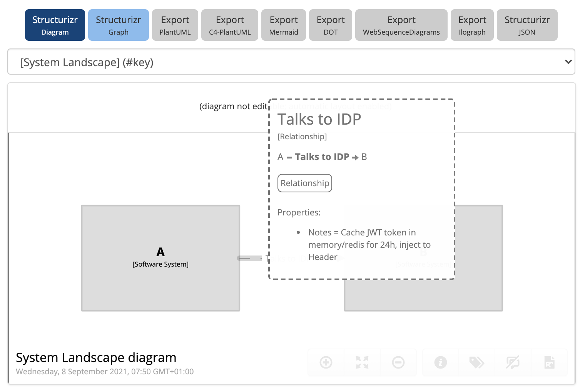The height and width of the screenshot is (392, 585).
Task: Export the diagram image using the image export icon
Action: [x=549, y=362]
